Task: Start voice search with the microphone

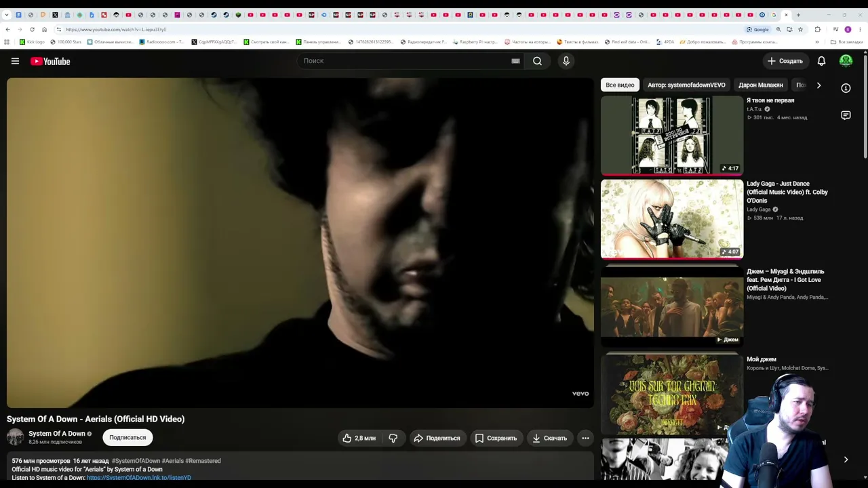Action: point(566,61)
